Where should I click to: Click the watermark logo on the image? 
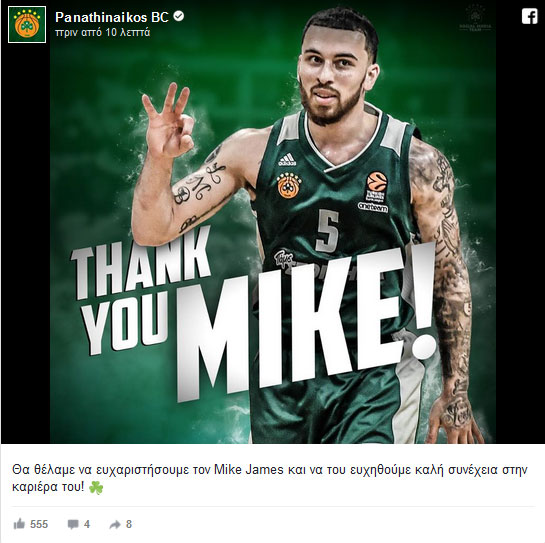point(475,18)
